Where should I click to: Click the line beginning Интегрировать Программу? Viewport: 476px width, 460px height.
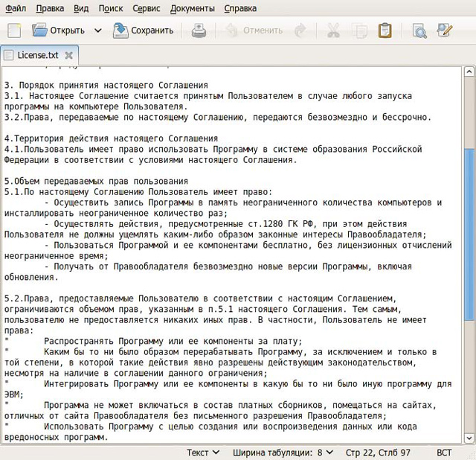point(248,384)
